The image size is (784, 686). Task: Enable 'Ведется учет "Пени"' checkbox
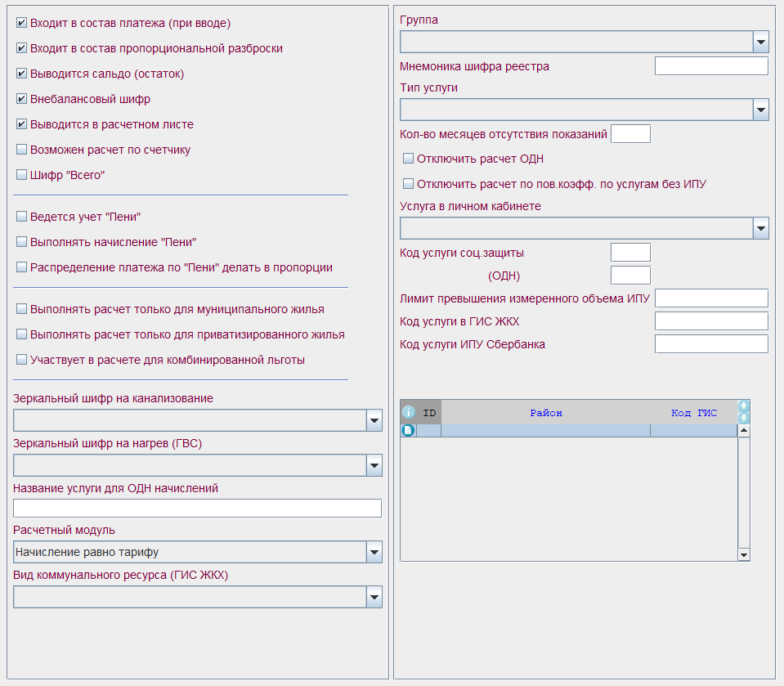21,217
